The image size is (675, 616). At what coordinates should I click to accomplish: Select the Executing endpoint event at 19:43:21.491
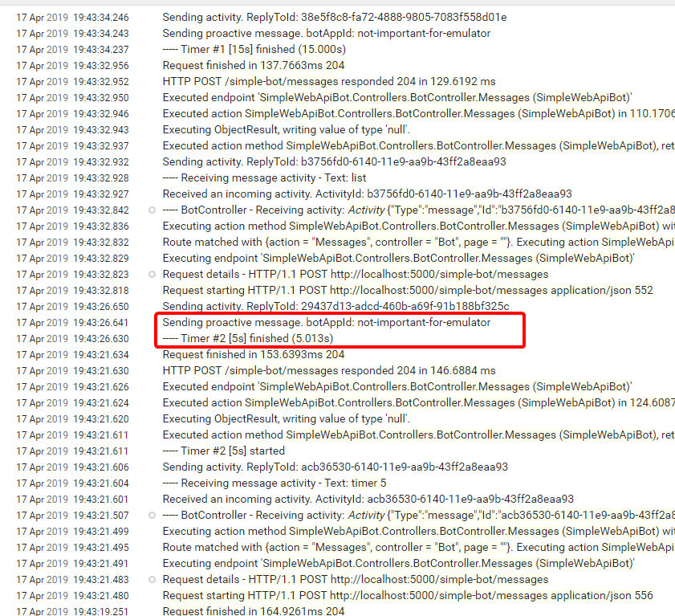[x=399, y=564]
